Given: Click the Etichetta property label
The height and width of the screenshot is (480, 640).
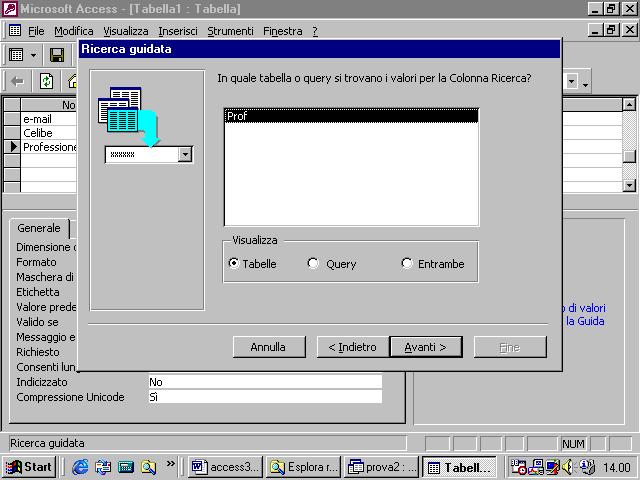Looking at the screenshot, I should coord(38,292).
